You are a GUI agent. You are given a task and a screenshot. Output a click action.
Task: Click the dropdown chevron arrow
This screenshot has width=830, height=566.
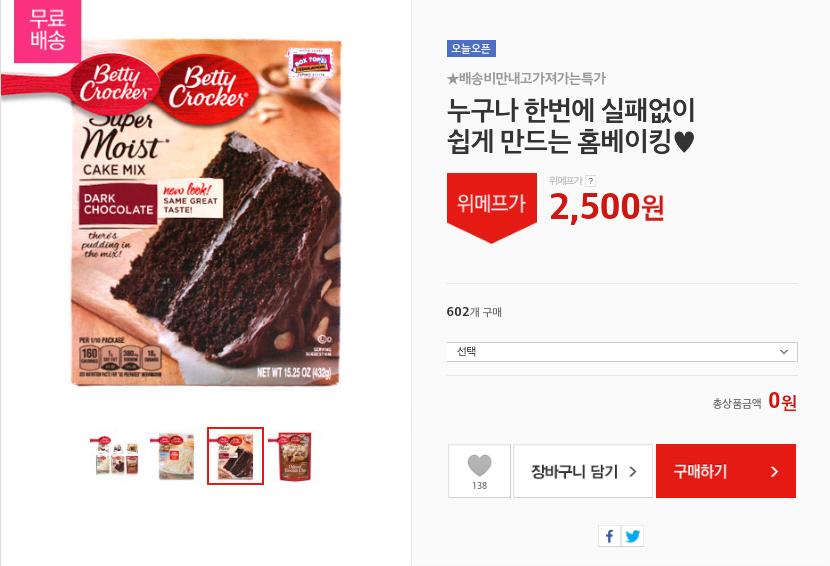[x=784, y=352]
